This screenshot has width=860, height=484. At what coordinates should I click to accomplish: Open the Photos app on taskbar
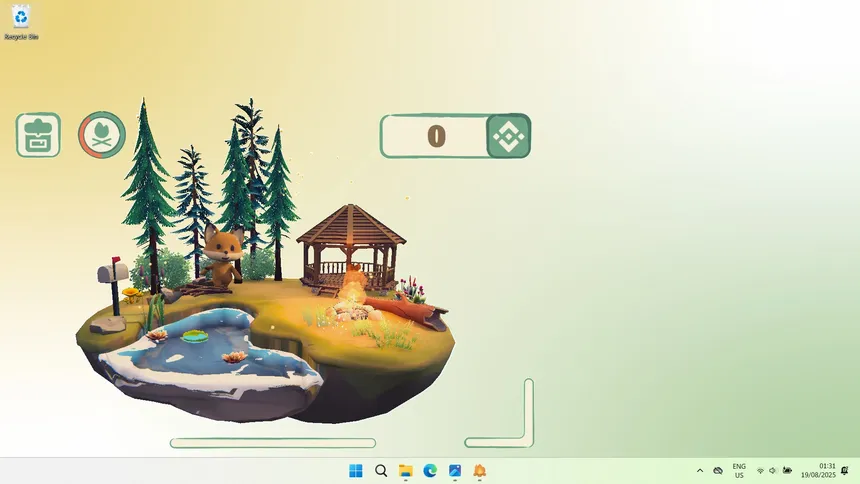[455, 471]
